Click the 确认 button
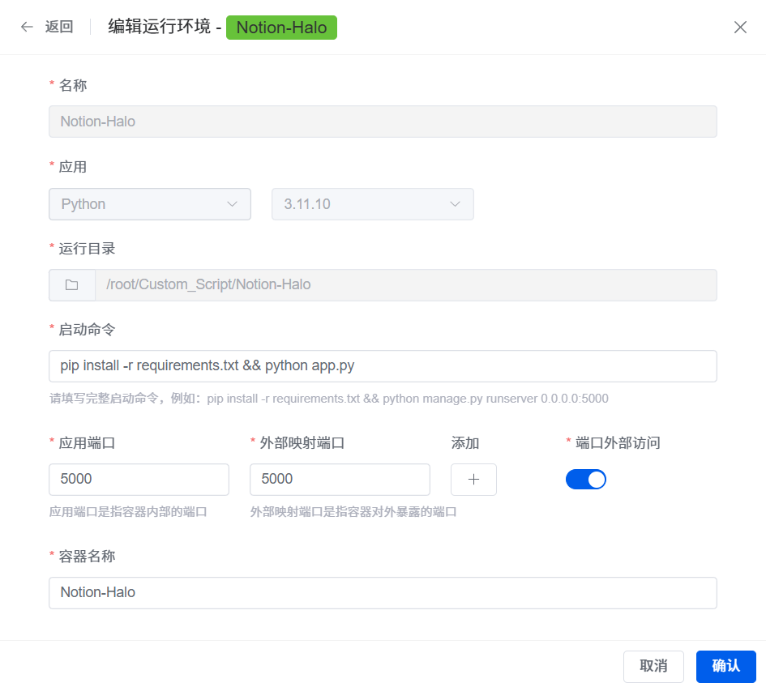The width and height of the screenshot is (766, 700). coord(726,666)
